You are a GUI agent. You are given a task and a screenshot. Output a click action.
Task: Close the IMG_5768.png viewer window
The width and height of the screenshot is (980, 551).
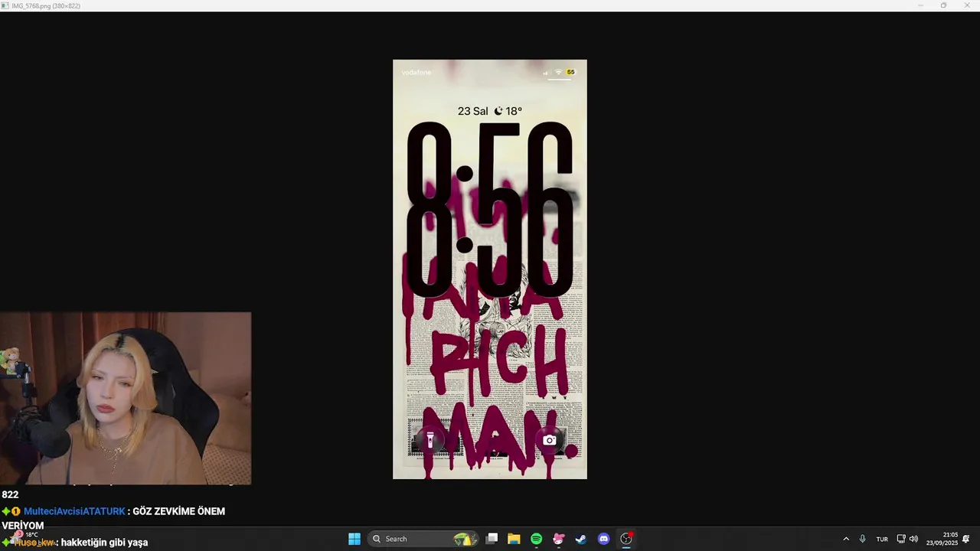(x=968, y=5)
